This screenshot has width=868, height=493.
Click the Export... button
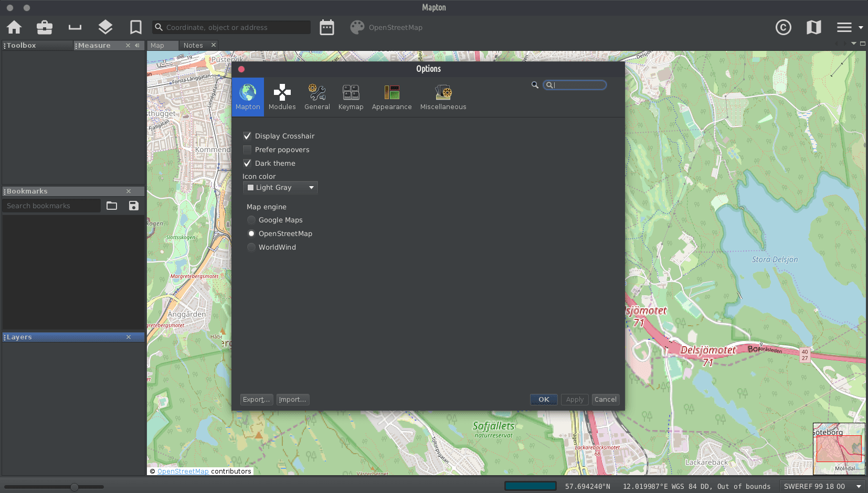[x=256, y=400]
